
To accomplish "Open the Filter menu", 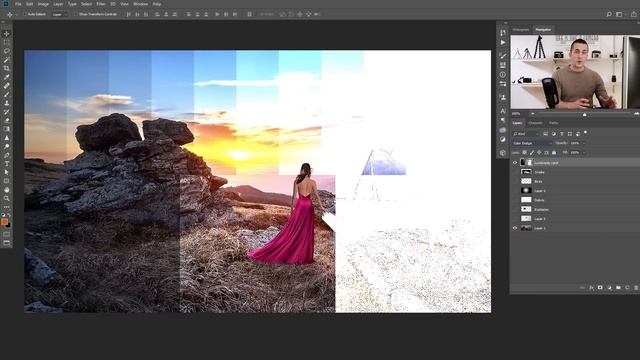I will click(x=101, y=4).
